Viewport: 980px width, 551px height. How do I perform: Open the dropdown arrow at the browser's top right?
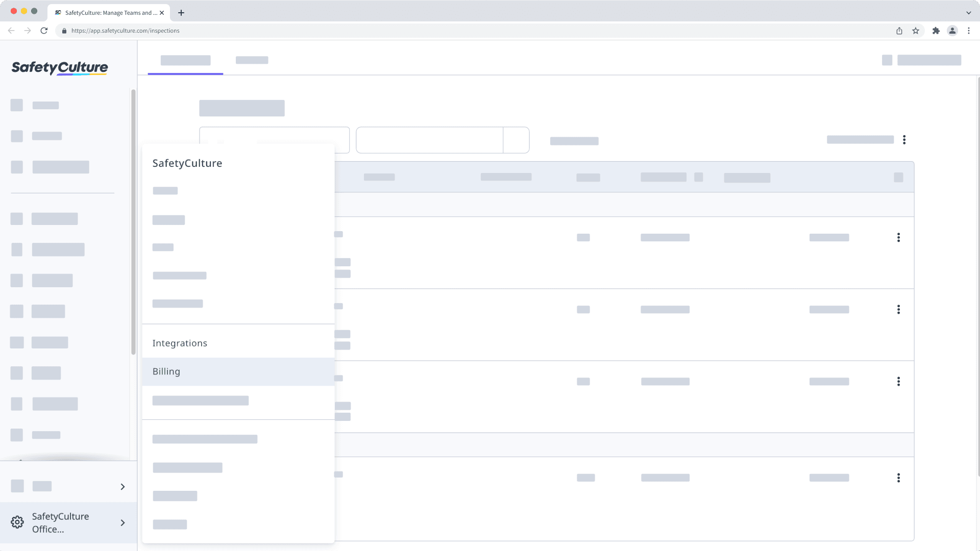(969, 13)
